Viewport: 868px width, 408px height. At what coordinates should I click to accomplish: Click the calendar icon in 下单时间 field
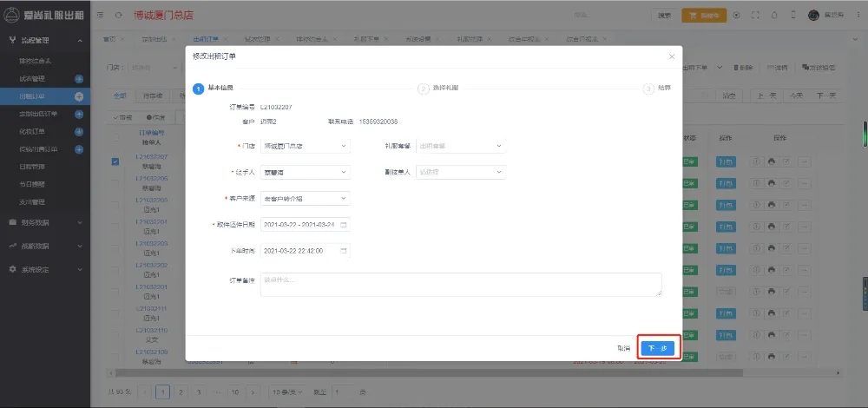pos(344,250)
